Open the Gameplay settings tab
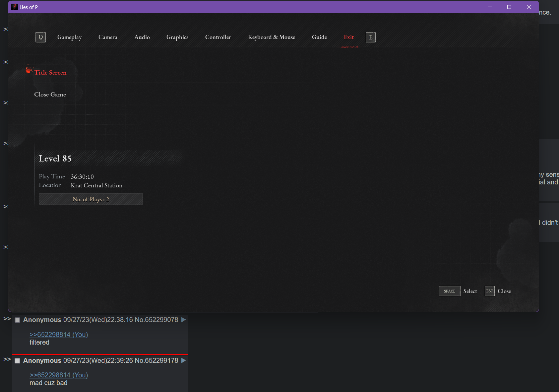This screenshot has width=559, height=392. (x=69, y=37)
